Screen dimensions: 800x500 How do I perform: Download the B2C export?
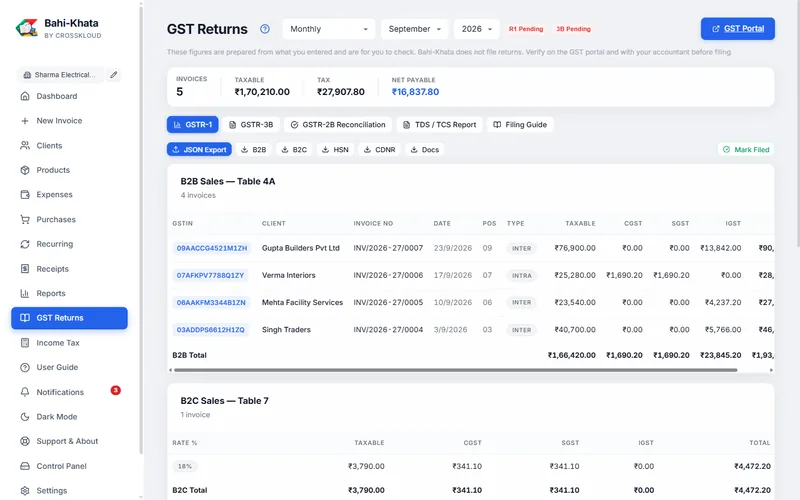(x=294, y=149)
